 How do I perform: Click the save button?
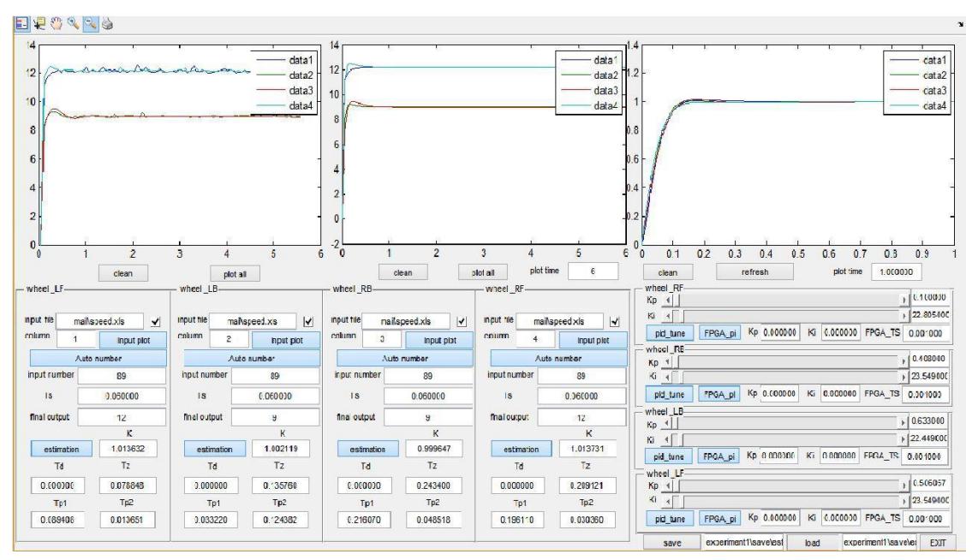pyautogui.click(x=672, y=543)
